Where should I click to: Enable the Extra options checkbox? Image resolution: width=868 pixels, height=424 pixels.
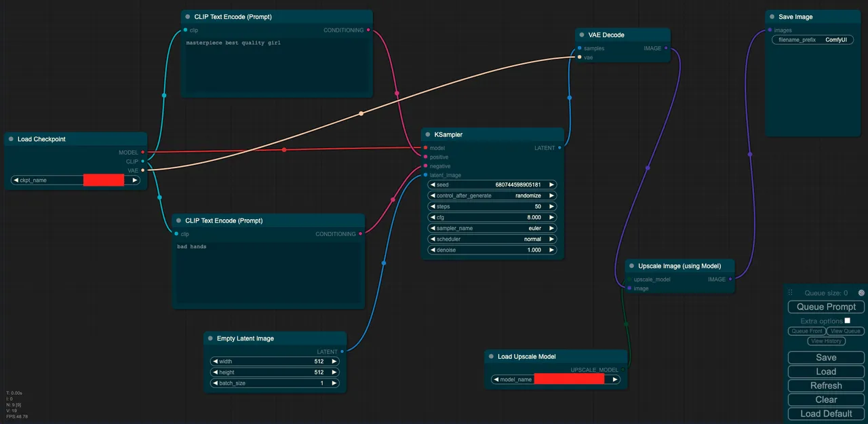point(847,321)
